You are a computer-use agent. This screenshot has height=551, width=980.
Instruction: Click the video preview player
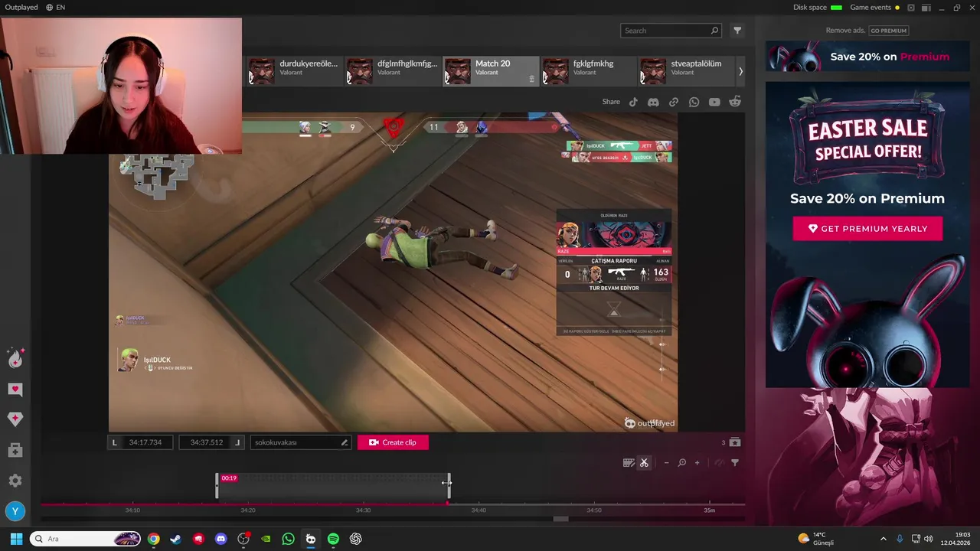[393, 272]
